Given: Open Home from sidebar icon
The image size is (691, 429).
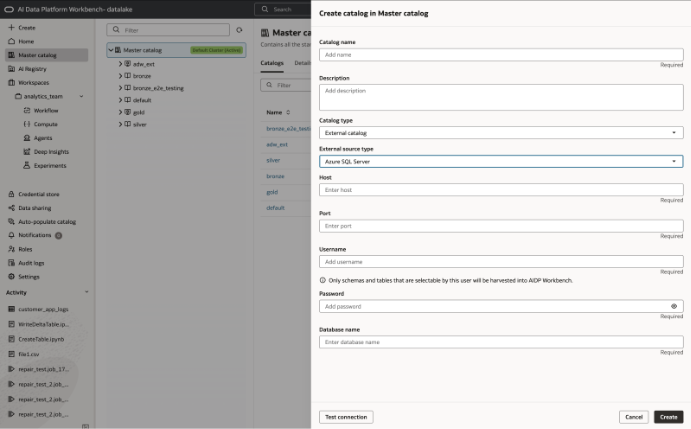Looking at the screenshot, I should (11, 41).
